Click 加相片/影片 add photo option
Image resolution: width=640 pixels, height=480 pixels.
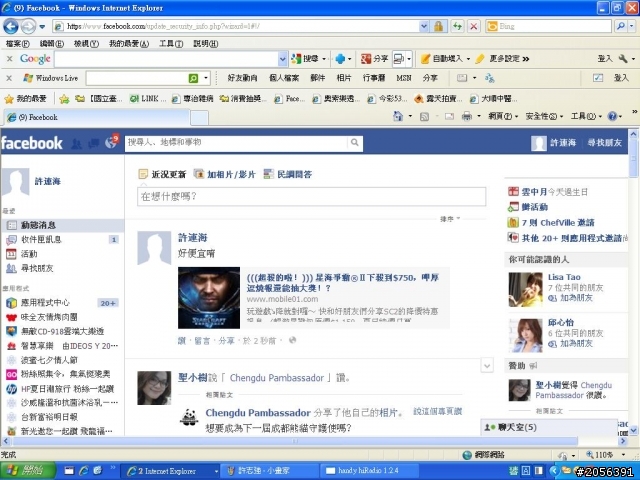click(x=225, y=174)
